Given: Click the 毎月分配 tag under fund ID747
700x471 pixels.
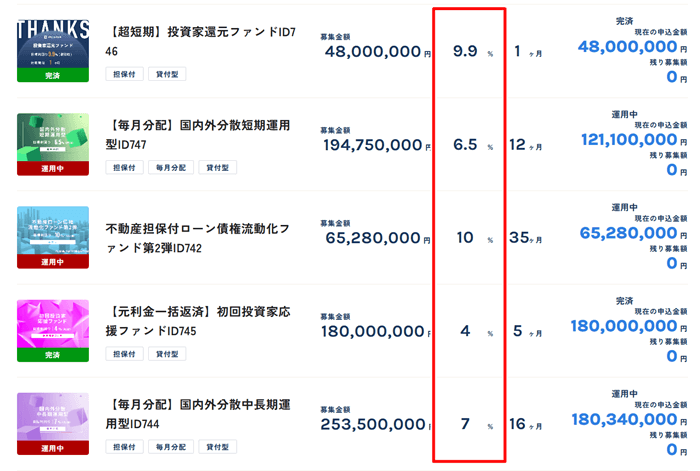Looking at the screenshot, I should 171,168.
